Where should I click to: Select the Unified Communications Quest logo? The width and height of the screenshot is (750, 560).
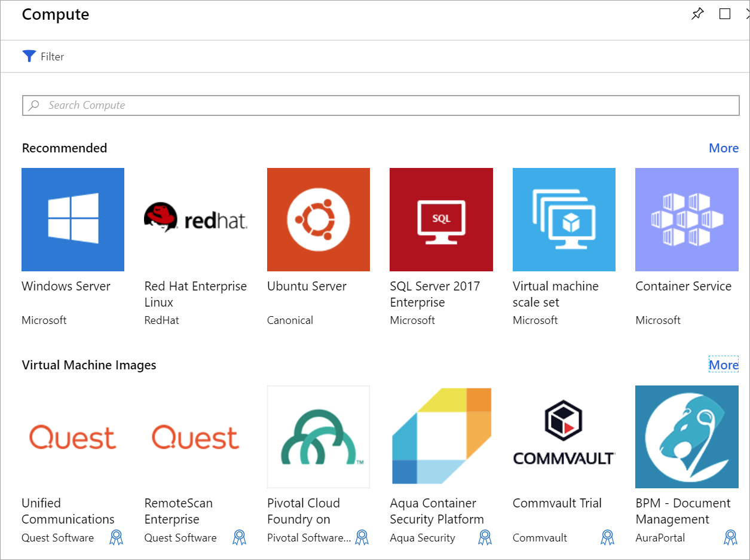(73, 437)
